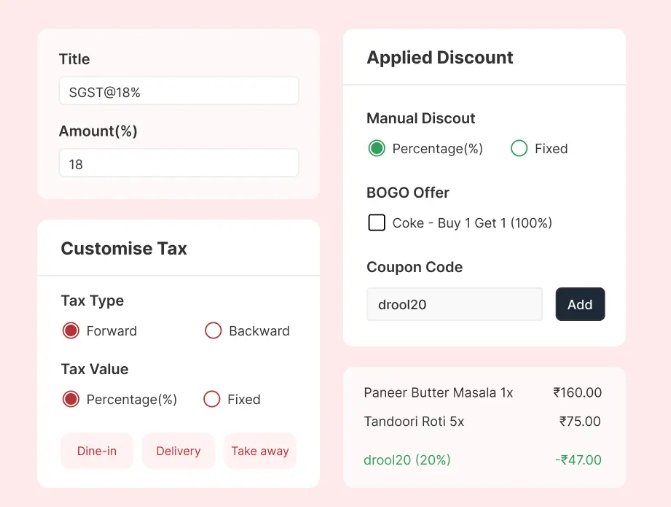Click the -₹47.00 discount amount
Viewport: 671px width, 507px height.
(x=578, y=460)
